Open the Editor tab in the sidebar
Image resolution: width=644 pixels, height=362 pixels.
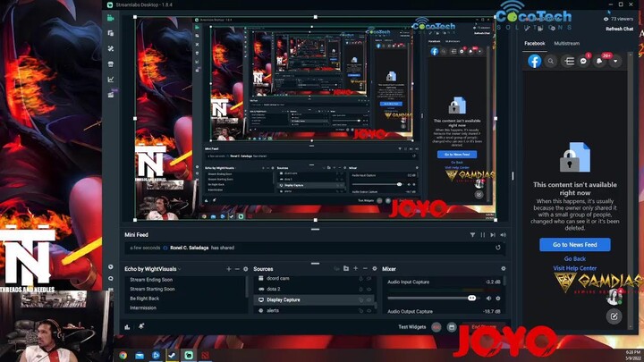coord(111,18)
